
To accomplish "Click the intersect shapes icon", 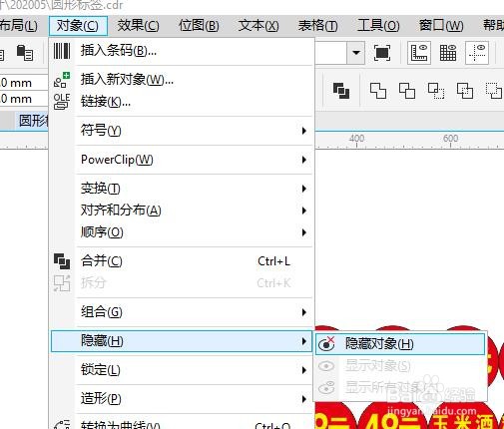I will (436, 91).
